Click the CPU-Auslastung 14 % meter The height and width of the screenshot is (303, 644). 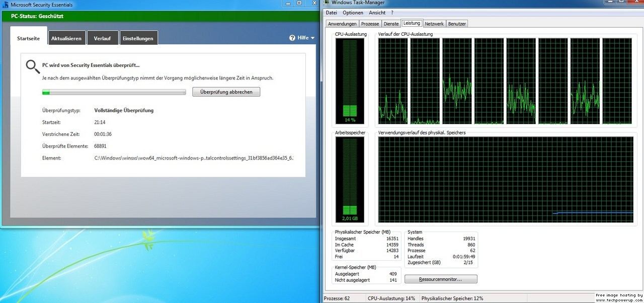pos(350,82)
